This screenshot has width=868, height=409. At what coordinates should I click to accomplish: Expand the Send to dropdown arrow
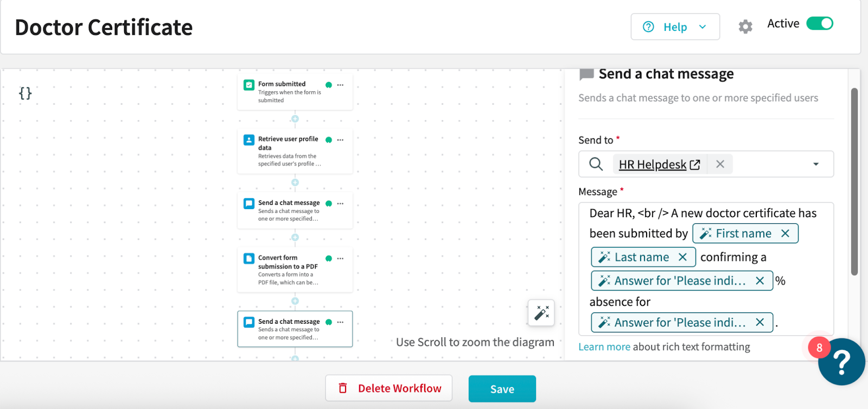815,164
